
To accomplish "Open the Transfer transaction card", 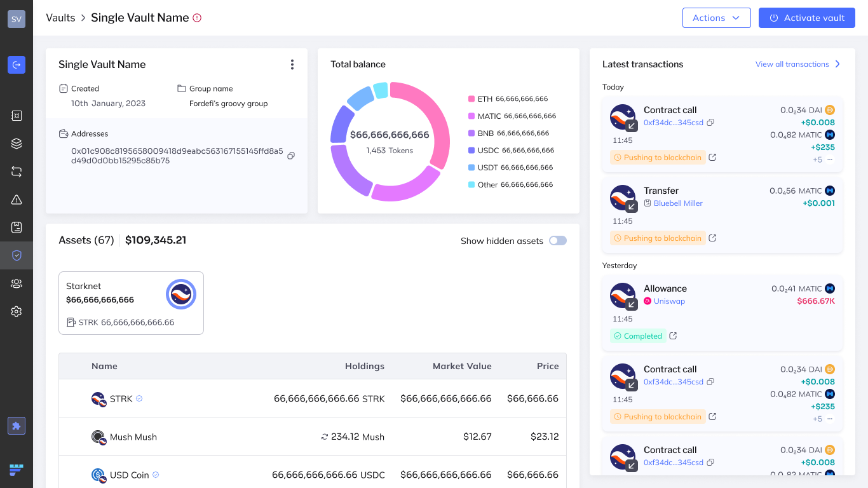I will click(x=722, y=215).
